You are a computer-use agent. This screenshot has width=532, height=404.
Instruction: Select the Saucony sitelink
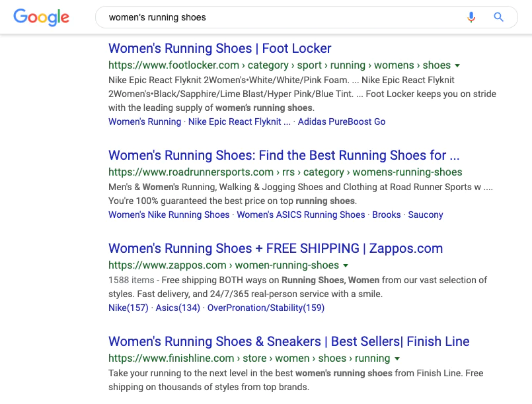[x=426, y=215]
